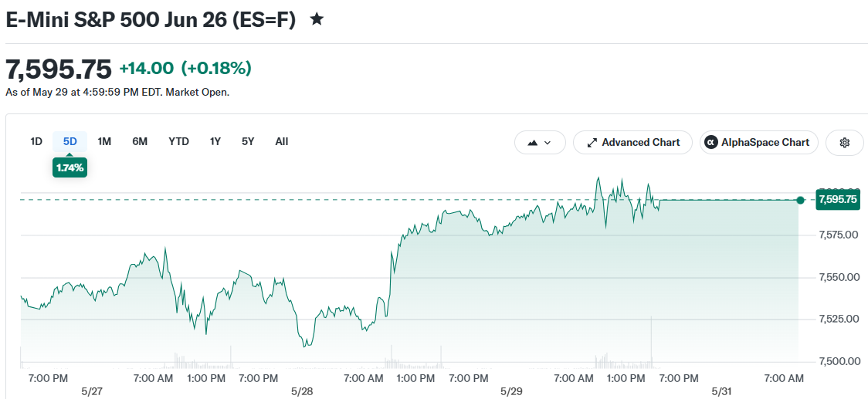Show the All time range
This screenshot has width=868, height=399.
281,142
